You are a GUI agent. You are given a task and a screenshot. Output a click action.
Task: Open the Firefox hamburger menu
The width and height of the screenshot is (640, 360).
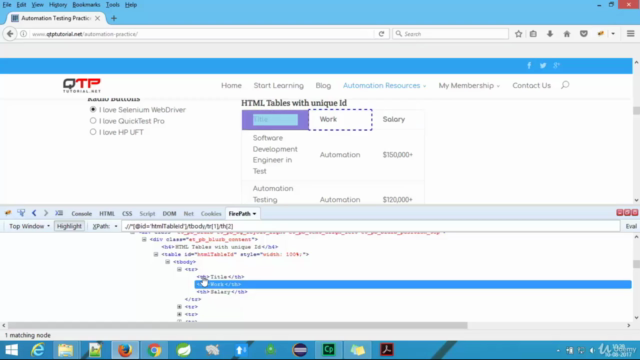pyautogui.click(x=631, y=34)
